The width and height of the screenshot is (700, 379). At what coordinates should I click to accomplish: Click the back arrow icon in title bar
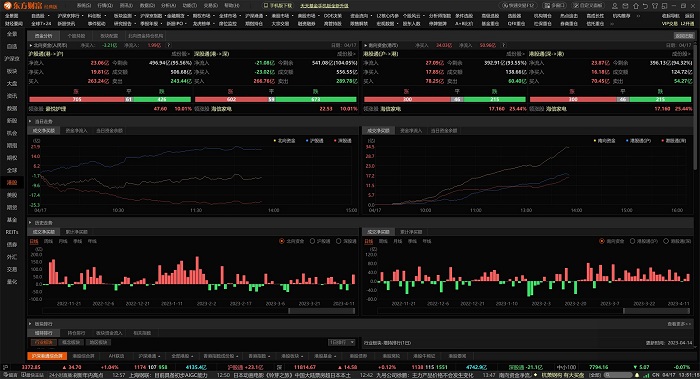645,6
